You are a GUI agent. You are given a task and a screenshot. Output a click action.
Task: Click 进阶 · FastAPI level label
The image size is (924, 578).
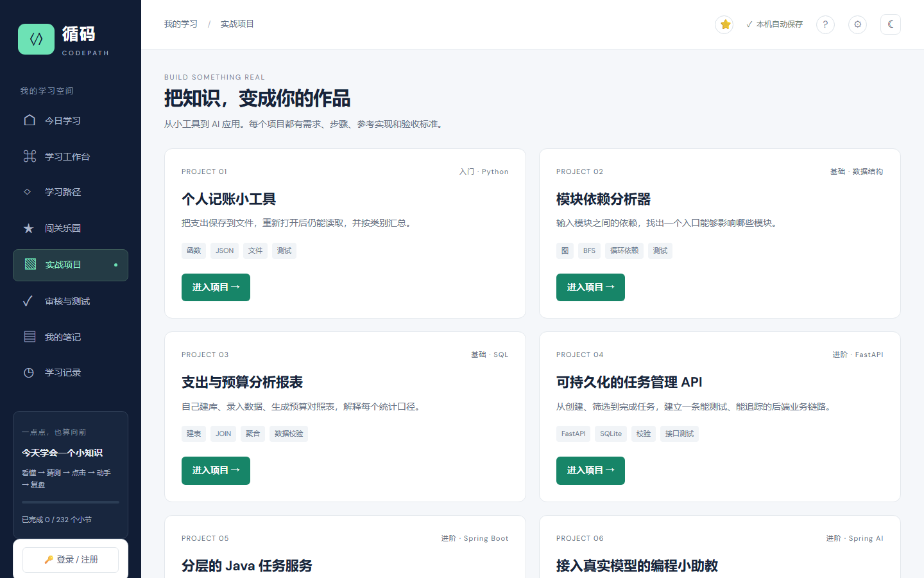tap(858, 355)
